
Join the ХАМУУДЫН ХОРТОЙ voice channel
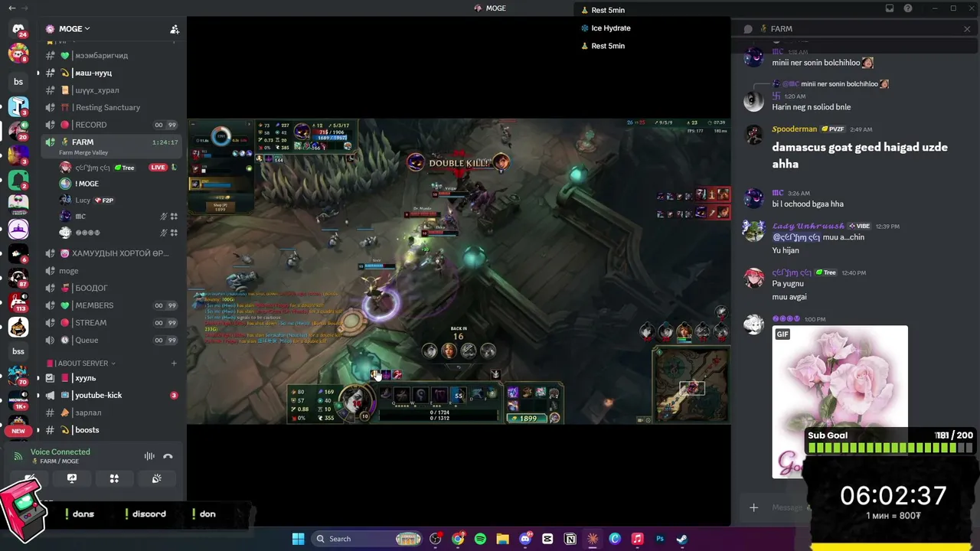tap(112, 253)
